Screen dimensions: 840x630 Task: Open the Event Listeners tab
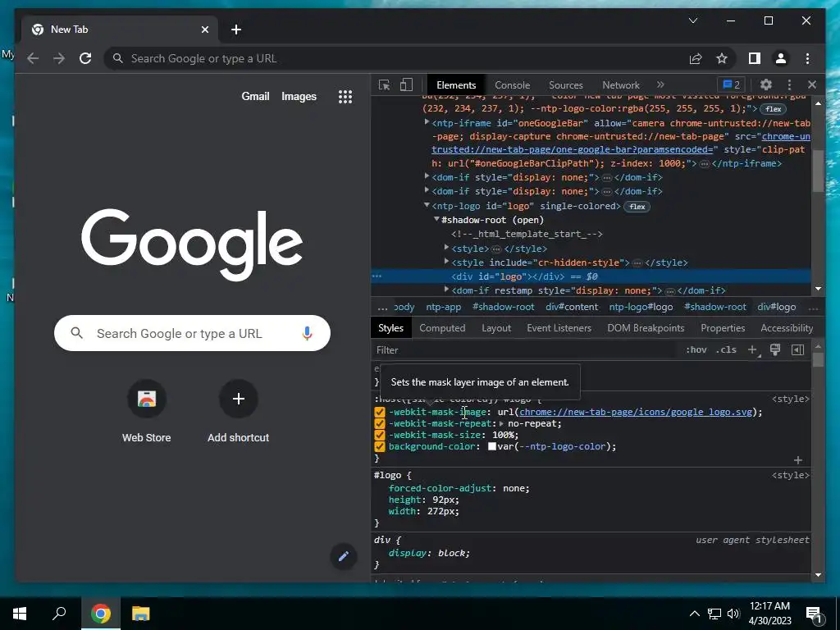tap(559, 328)
